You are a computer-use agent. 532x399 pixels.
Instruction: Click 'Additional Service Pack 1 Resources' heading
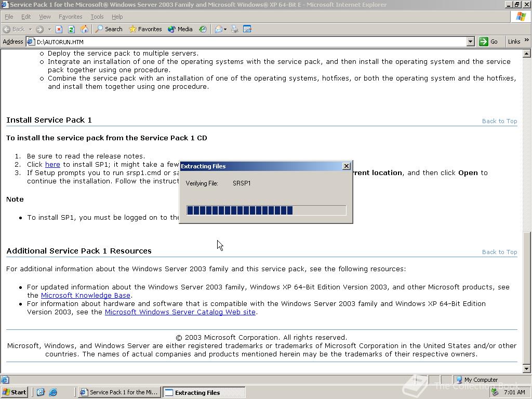tap(79, 251)
